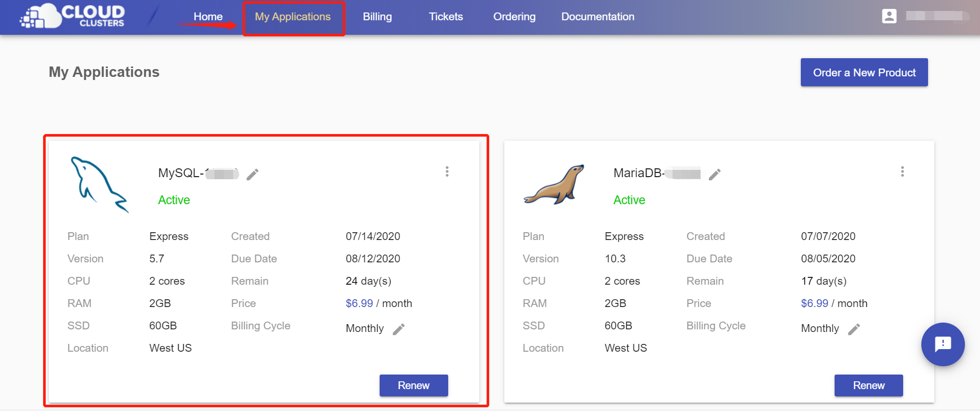Click the MariaDB application name
Image resolution: width=980 pixels, height=413 pixels.
pos(657,173)
